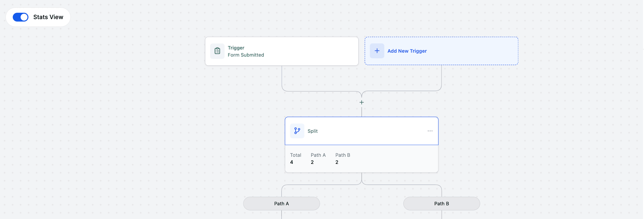The height and width of the screenshot is (219, 644).
Task: Toggle the Stats View switch
Action: click(x=21, y=17)
